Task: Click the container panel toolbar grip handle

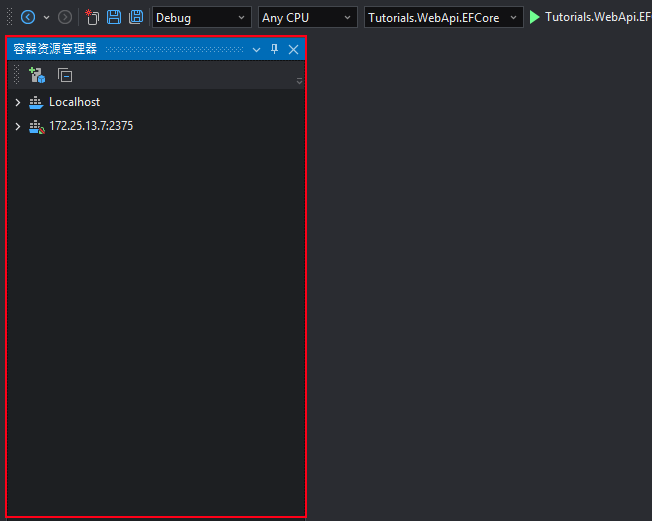Action: pyautogui.click(x=17, y=74)
